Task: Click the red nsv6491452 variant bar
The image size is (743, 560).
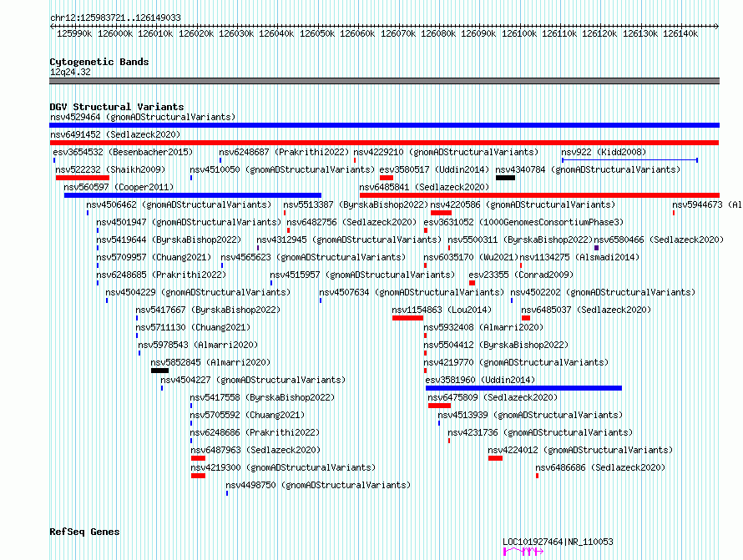Action: pyautogui.click(x=384, y=143)
